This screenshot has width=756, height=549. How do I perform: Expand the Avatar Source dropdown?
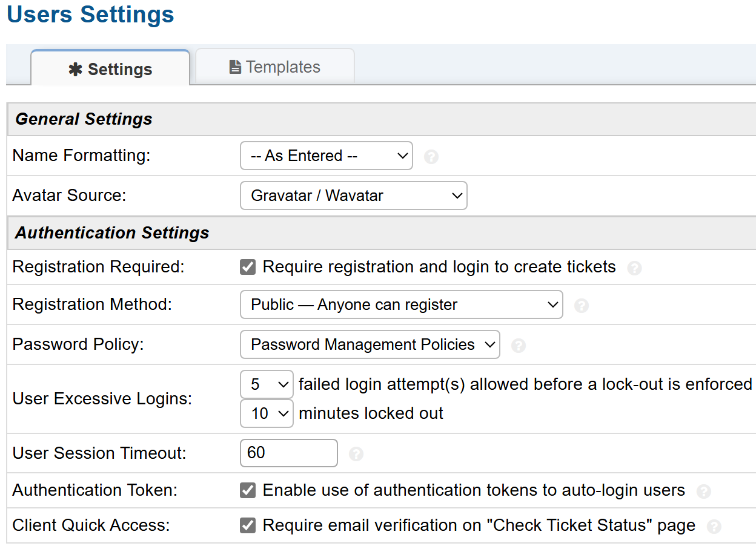click(x=353, y=196)
